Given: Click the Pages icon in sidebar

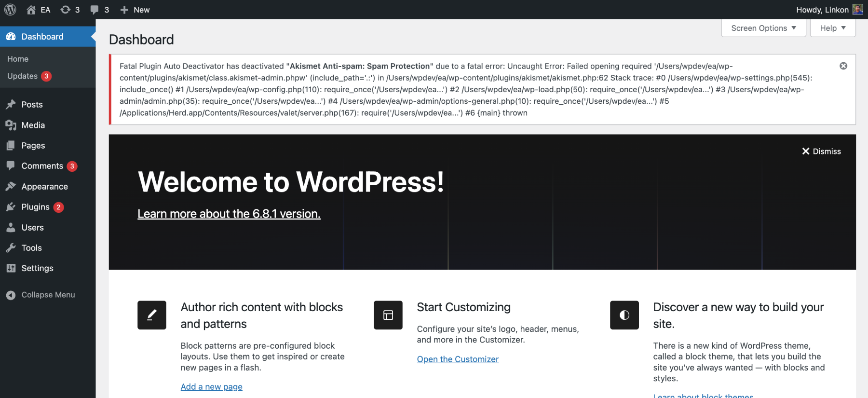Looking at the screenshot, I should 11,145.
